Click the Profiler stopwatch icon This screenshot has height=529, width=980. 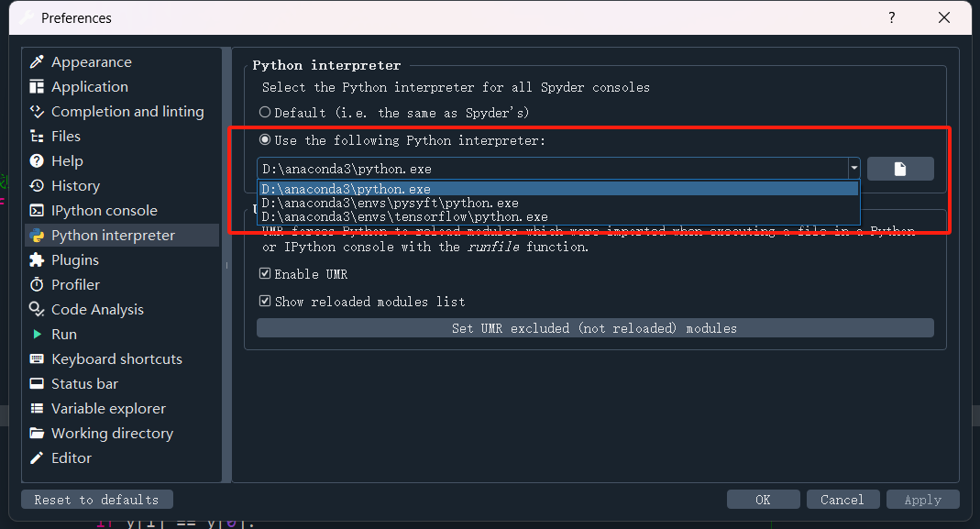pyautogui.click(x=37, y=285)
